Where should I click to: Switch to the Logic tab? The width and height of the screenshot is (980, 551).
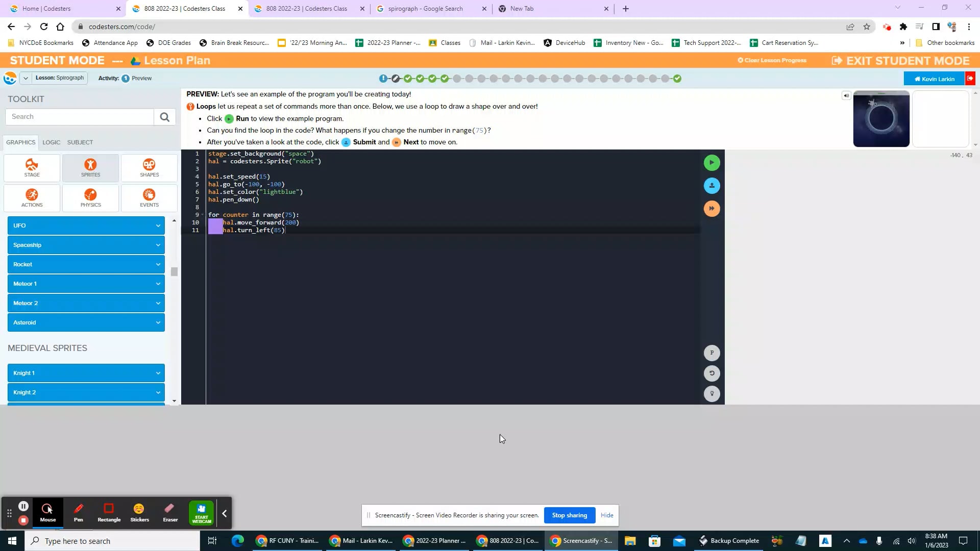pos(51,142)
